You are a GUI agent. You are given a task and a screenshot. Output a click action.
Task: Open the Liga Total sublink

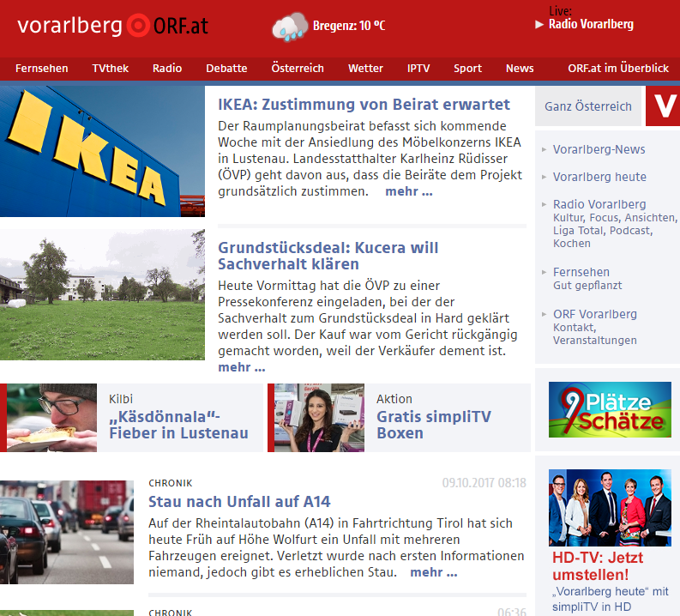pyautogui.click(x=580, y=231)
